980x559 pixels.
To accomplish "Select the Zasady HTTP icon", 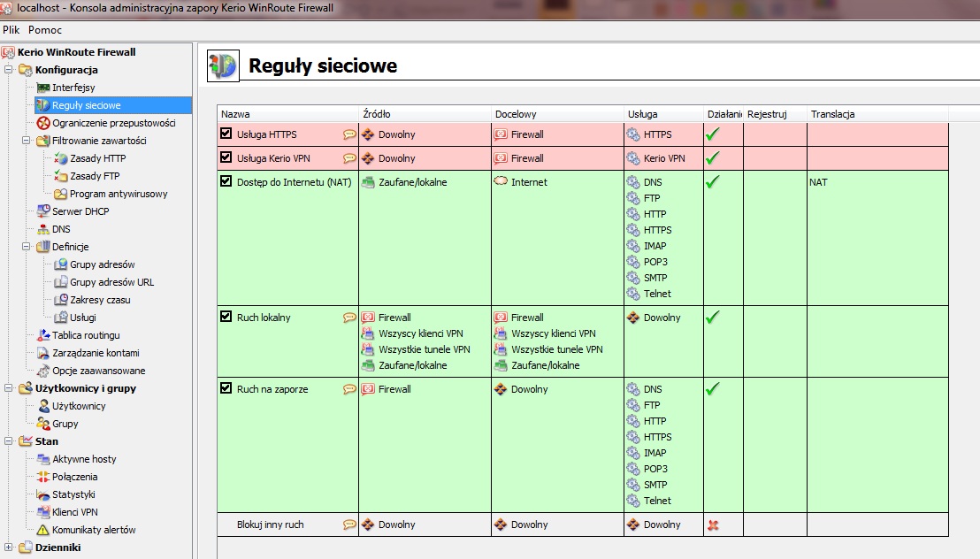I will 61,158.
